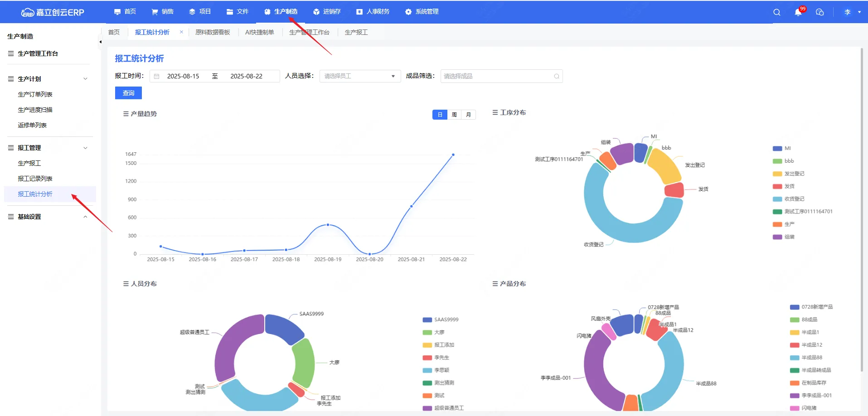The height and width of the screenshot is (416, 868).
Task: Open the 进销存 top menu
Action: [327, 12]
